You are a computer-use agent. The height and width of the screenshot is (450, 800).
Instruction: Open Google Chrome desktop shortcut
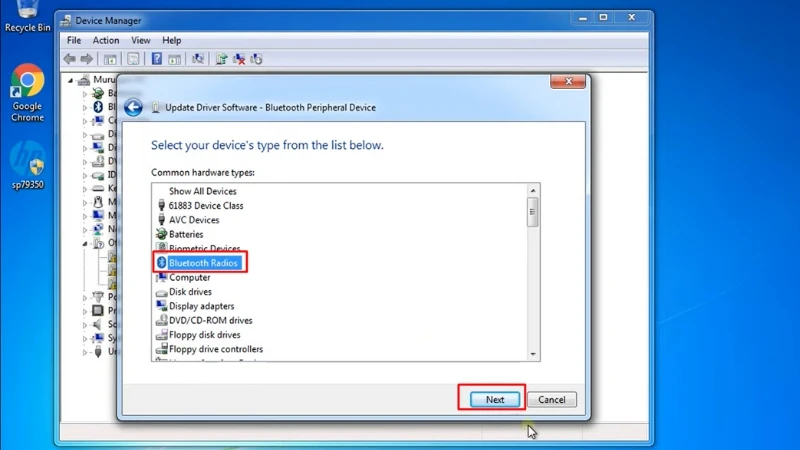click(x=27, y=93)
